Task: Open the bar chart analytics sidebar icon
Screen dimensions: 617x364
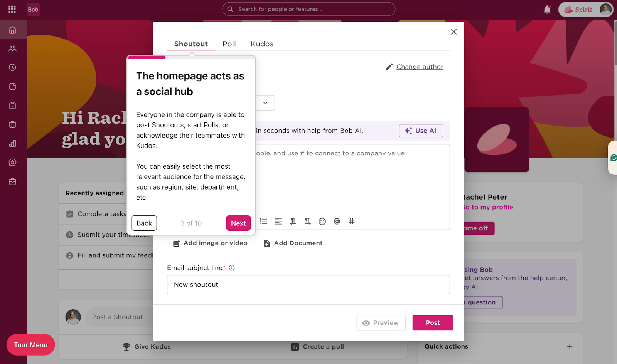Action: (x=13, y=143)
